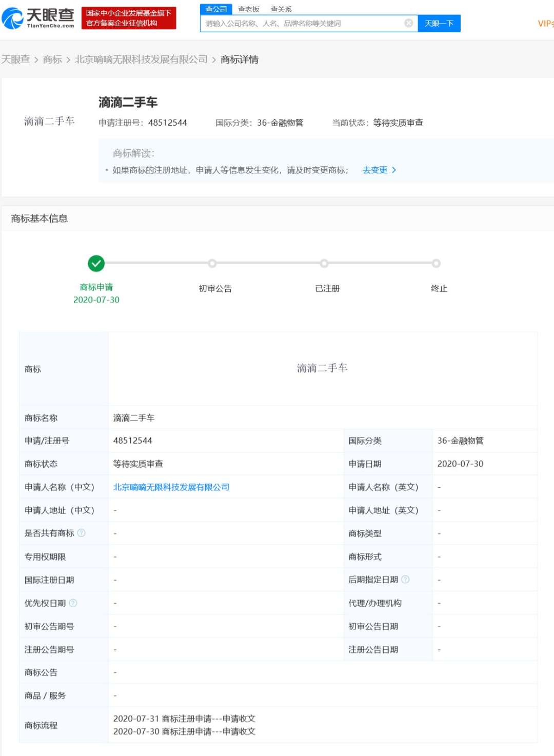Screen dimensions: 554x756
Task: Open company breadcrumb 北京嘀嘀无限科技发展有限公司
Action: [x=141, y=59]
